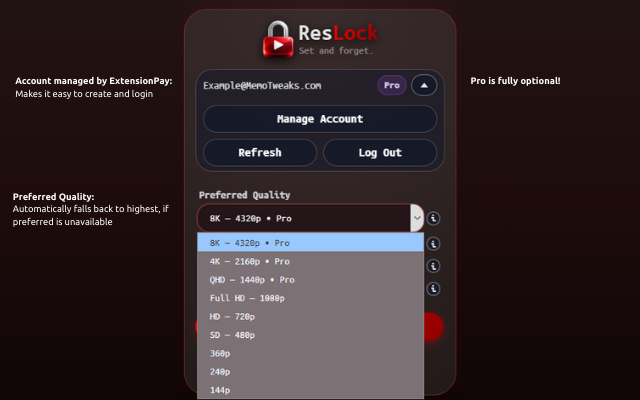Image resolution: width=640 pixels, height=400 pixels.
Task: Click info icon beside 4K 2160p option
Action: point(433,266)
